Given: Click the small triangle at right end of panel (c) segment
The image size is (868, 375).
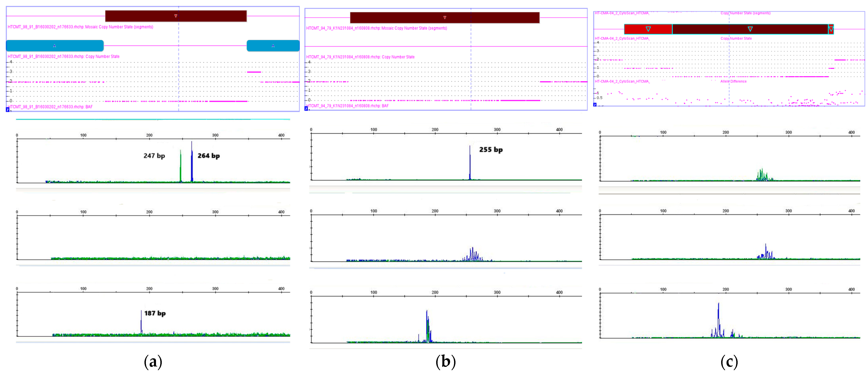Looking at the screenshot, I should (831, 29).
